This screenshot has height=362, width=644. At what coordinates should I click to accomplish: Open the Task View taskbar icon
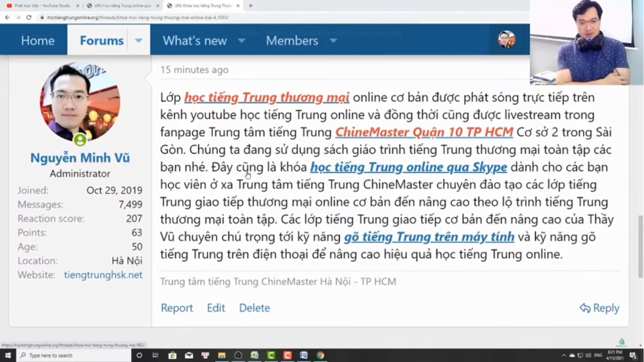155,355
